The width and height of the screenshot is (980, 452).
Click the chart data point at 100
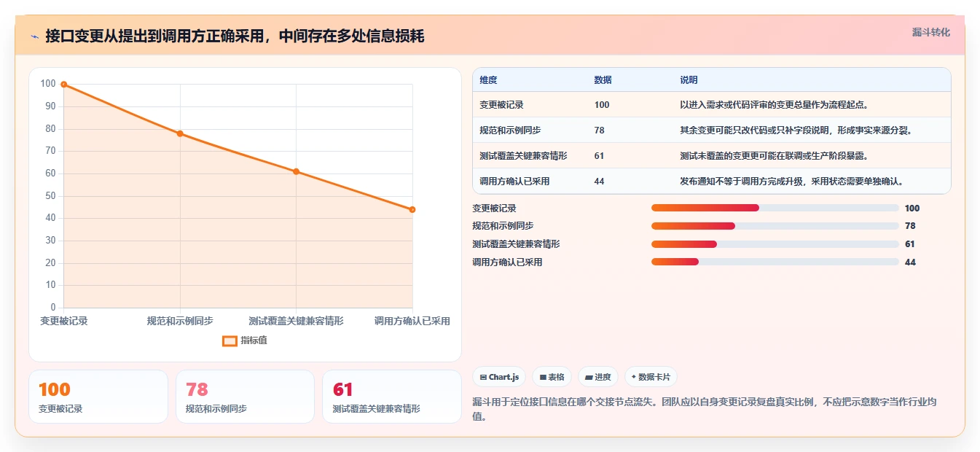pyautogui.click(x=64, y=85)
